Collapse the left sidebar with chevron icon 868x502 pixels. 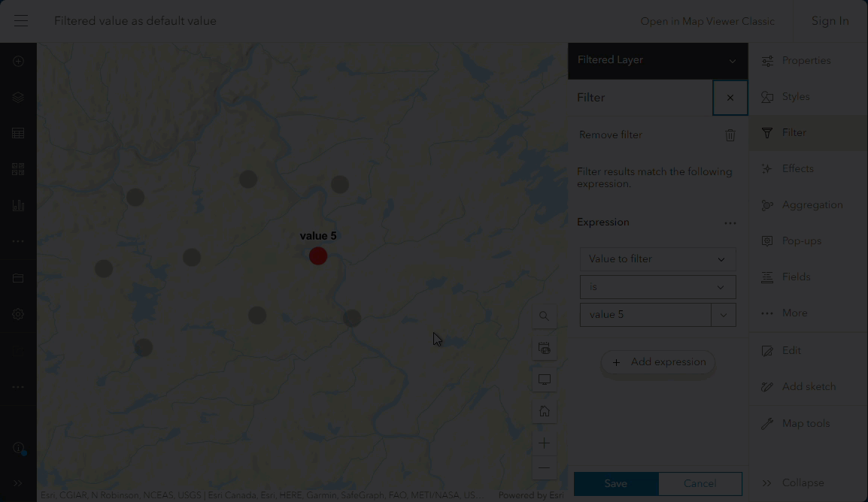[18, 483]
